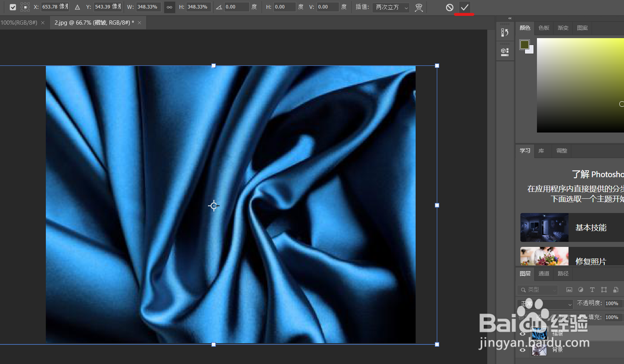Open the Properties/3D panel icon
The image size is (624, 364).
click(505, 52)
